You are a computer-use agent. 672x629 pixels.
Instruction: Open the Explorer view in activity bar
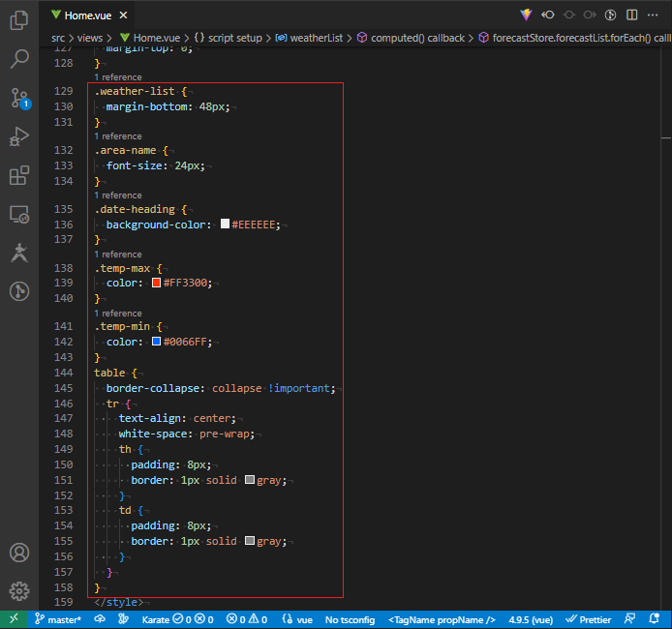tap(19, 19)
